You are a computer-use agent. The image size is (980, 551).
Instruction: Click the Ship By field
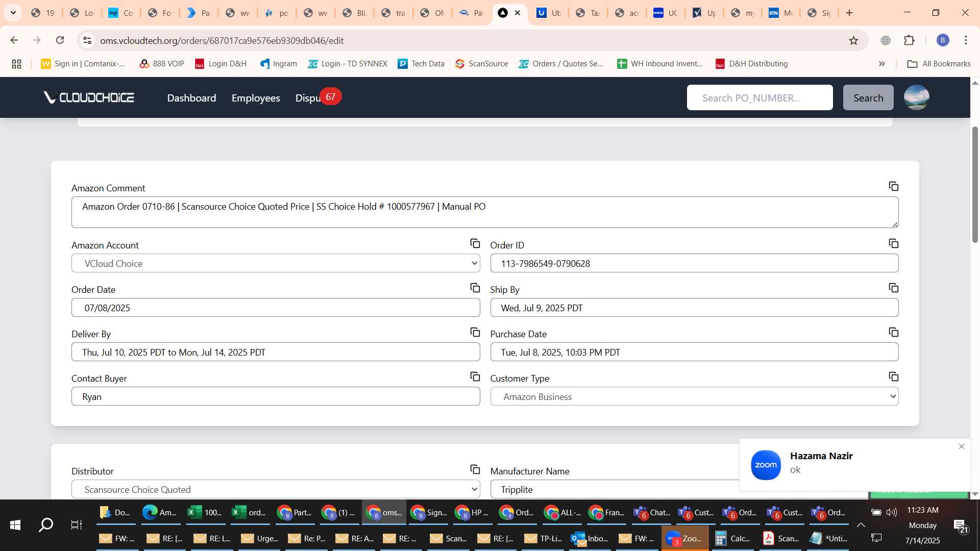tap(694, 308)
